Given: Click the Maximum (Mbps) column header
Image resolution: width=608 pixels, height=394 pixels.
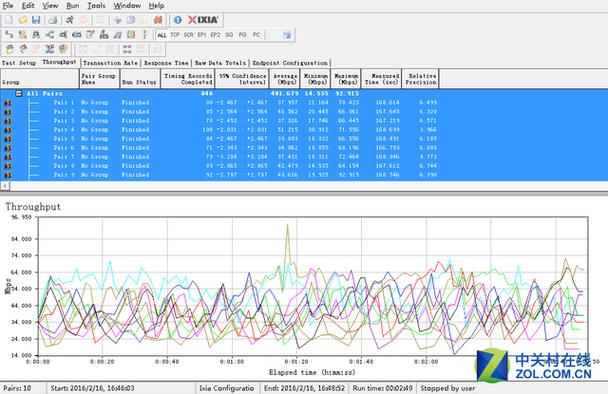Looking at the screenshot, I should [346, 79].
